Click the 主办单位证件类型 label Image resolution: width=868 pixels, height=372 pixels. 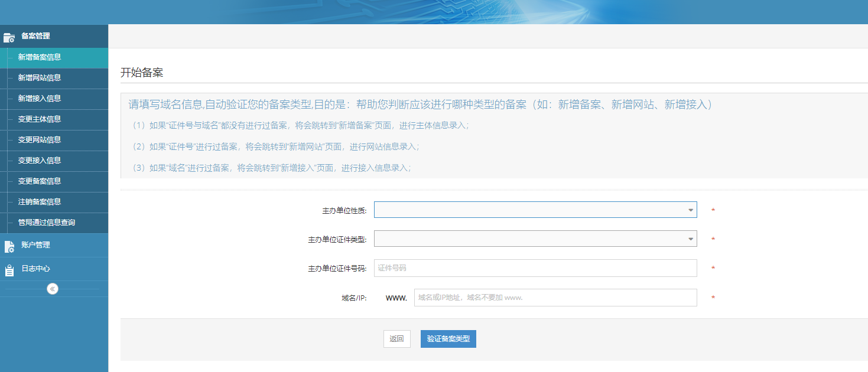pos(337,239)
